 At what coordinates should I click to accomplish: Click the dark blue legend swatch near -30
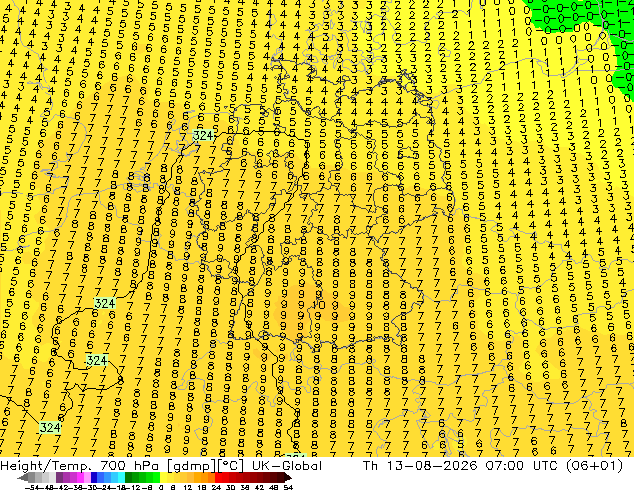(x=94, y=477)
